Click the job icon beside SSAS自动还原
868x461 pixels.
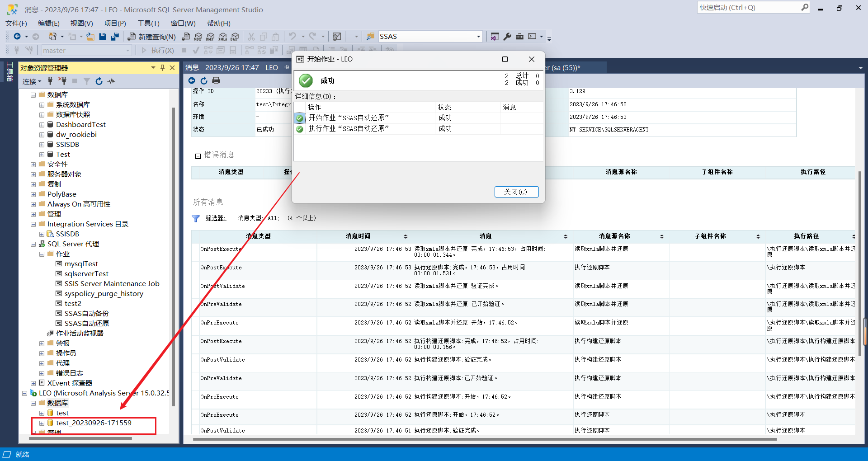[59, 324]
